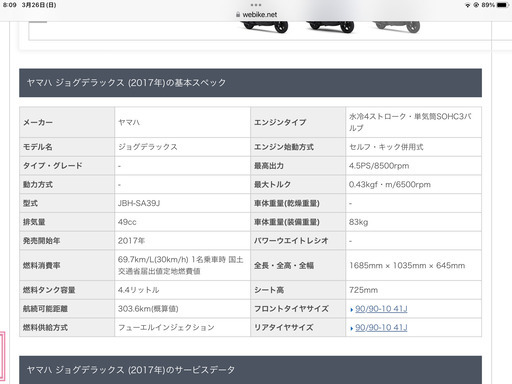
Task: Select the 車体重量(装備重量) label cell
Action: [298, 222]
